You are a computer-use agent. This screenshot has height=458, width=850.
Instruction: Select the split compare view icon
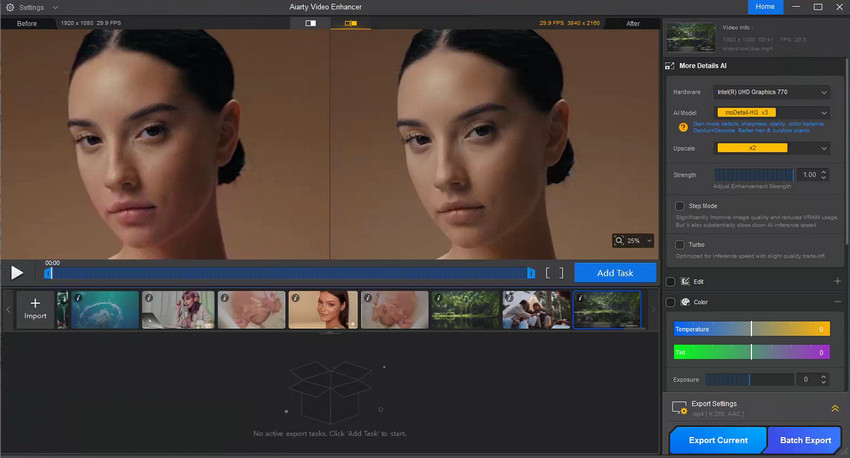pyautogui.click(x=351, y=23)
